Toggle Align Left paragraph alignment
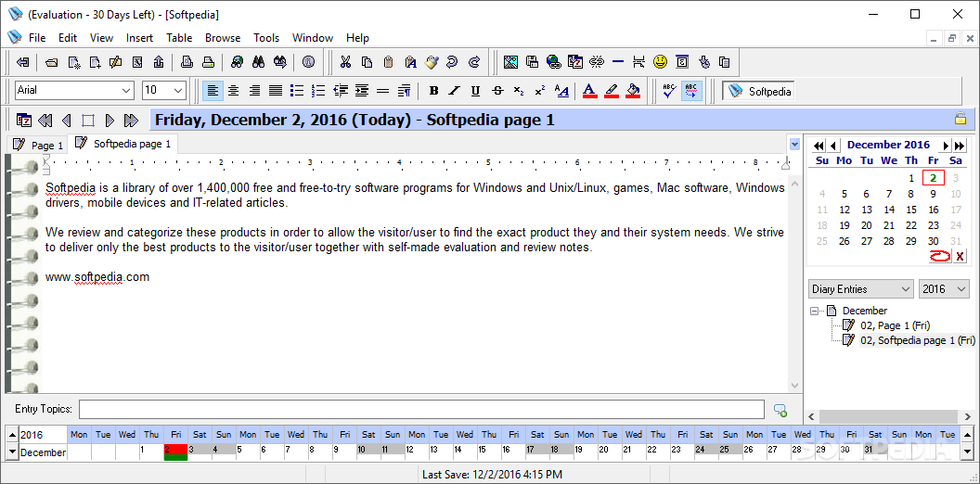Screen dimensions: 980x484 [x=213, y=91]
